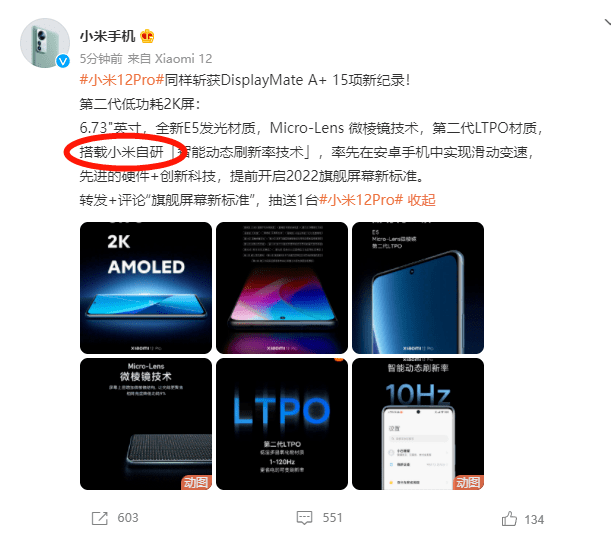Viewport: 611px width, 535px height.
Task: Open the LTPO 1-120Hz thumbnail
Action: coord(282,424)
